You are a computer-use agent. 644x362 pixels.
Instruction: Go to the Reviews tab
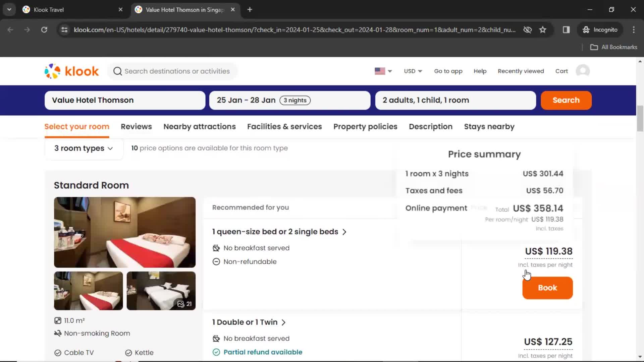point(136,127)
